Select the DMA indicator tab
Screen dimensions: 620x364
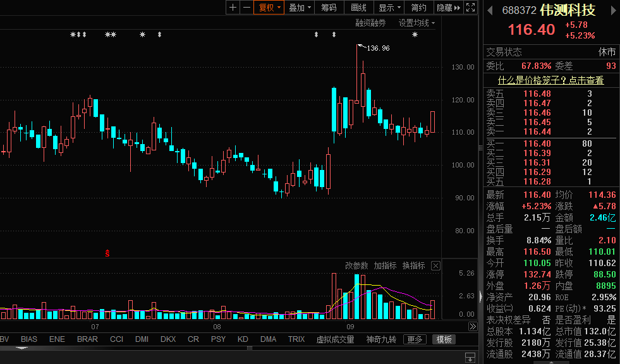pyautogui.click(x=268, y=339)
